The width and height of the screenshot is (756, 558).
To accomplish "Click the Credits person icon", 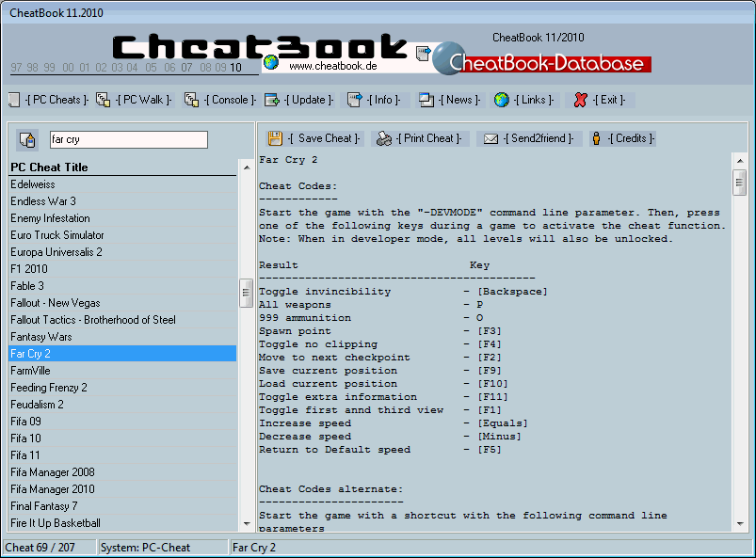I will pyautogui.click(x=596, y=138).
